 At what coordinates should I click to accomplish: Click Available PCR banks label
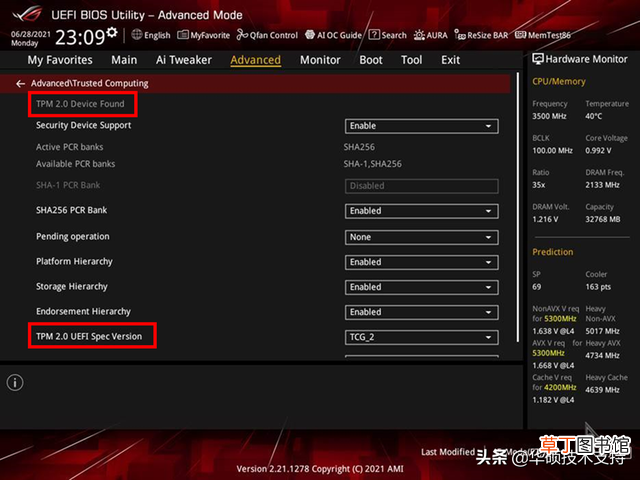(x=76, y=164)
